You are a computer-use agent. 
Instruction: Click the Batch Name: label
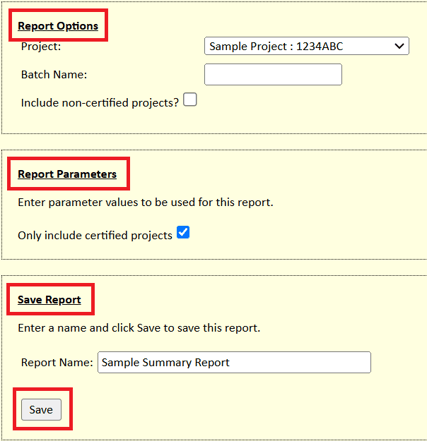click(54, 75)
